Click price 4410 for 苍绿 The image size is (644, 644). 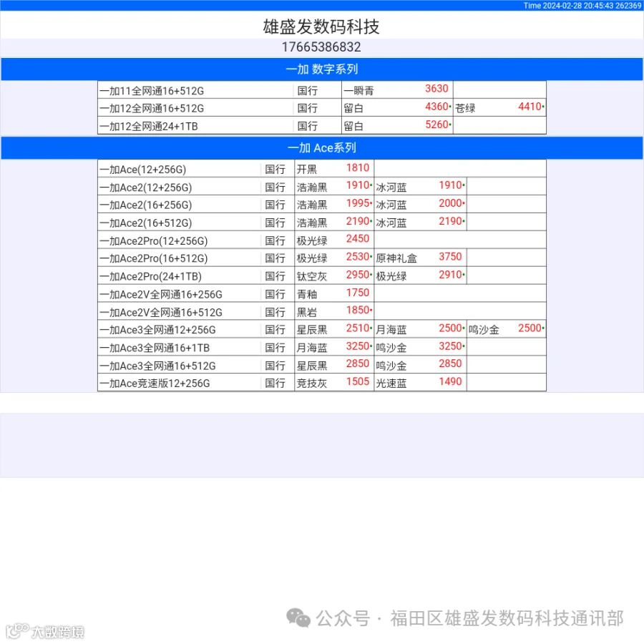point(530,107)
